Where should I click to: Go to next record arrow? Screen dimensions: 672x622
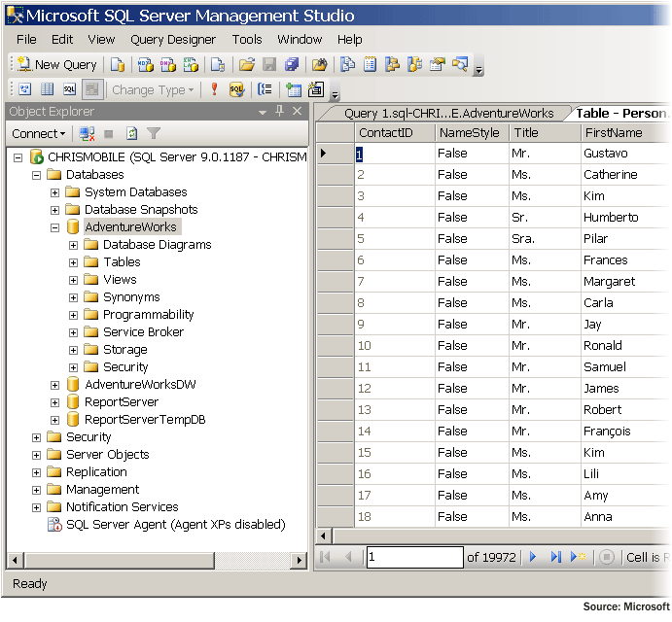533,557
